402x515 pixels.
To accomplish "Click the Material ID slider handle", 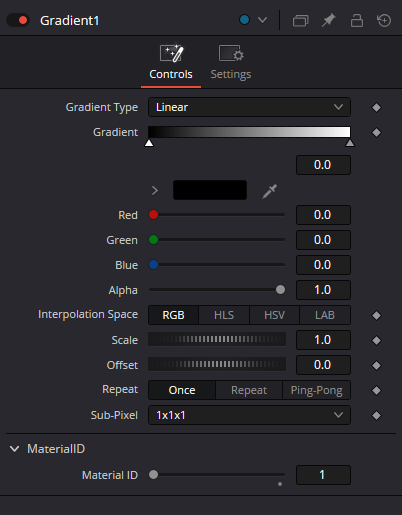I will tap(153, 474).
